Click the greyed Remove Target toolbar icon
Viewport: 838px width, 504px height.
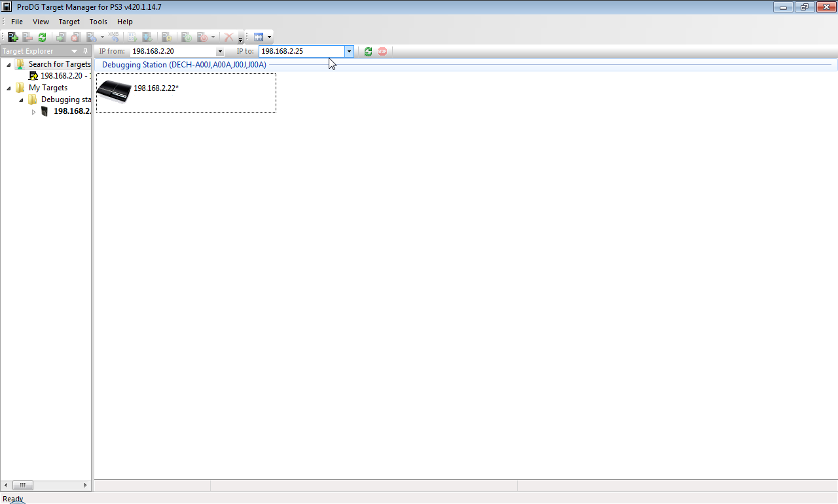pos(27,37)
